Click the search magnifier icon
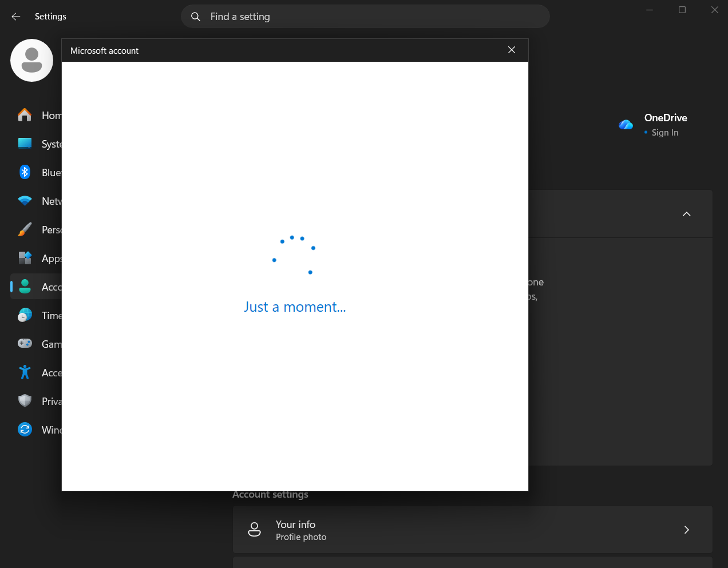 pos(196,17)
